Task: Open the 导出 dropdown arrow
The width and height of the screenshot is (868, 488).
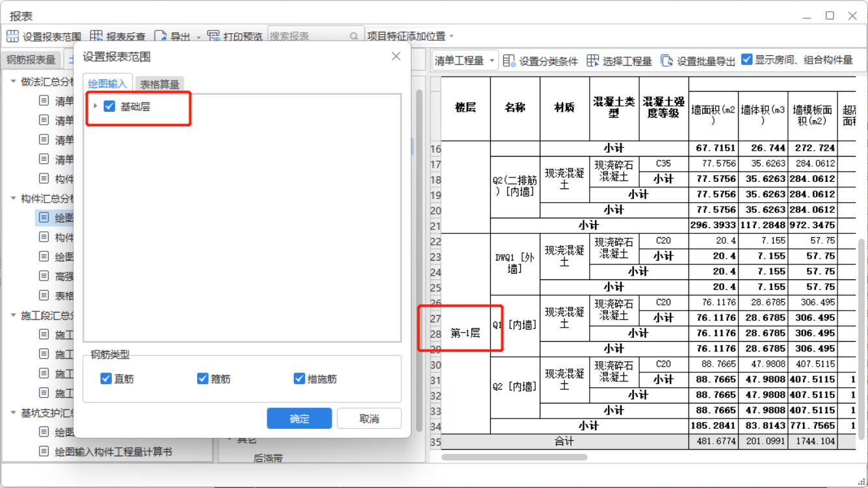Action: pos(198,37)
